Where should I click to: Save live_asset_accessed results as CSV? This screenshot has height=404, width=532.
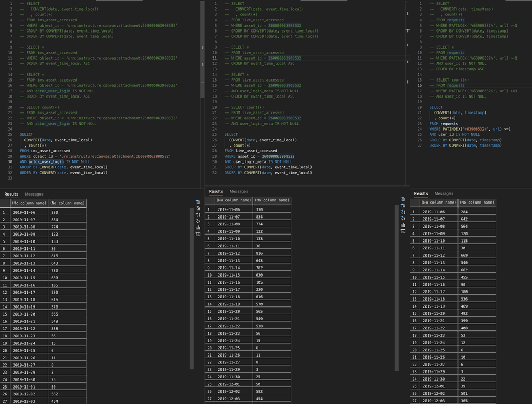pos(403,199)
